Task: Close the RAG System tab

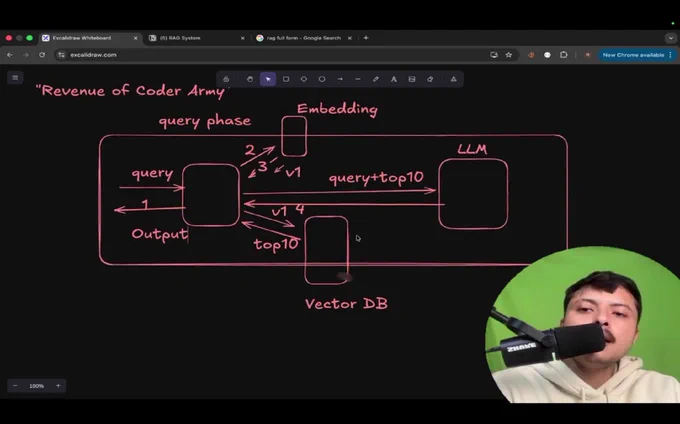Action: pos(242,38)
